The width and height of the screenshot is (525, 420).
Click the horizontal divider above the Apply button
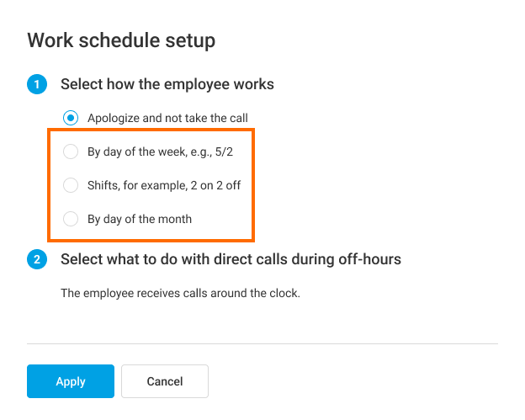point(262,343)
